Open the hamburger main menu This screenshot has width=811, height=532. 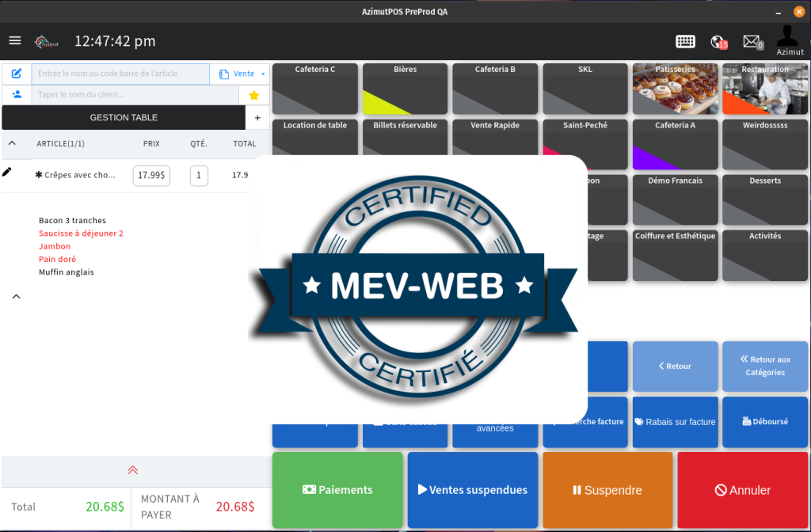15,41
